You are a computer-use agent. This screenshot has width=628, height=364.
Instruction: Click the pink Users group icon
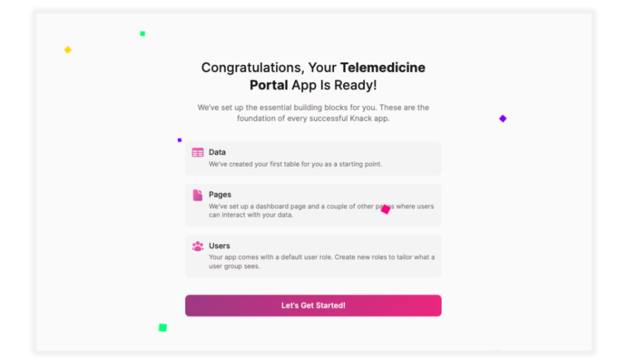198,246
